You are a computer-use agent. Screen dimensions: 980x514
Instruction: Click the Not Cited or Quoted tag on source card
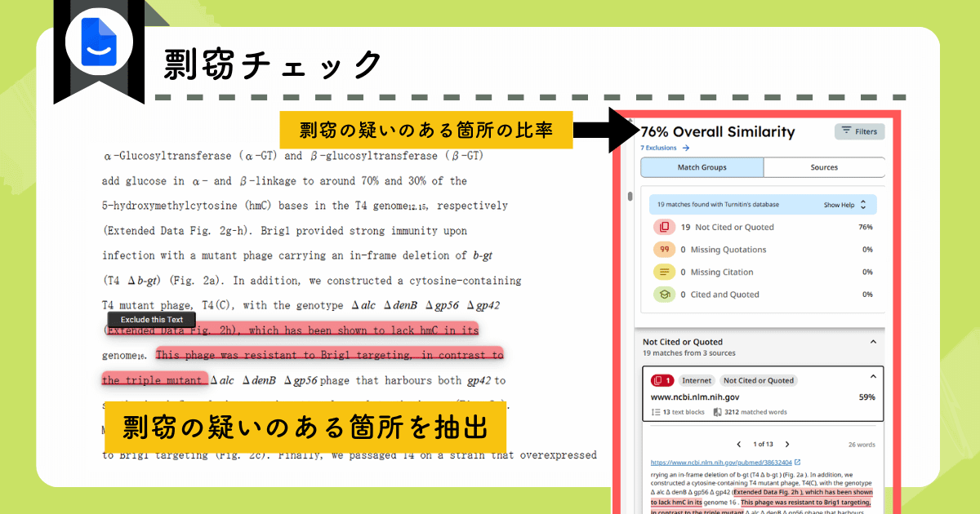tap(758, 380)
